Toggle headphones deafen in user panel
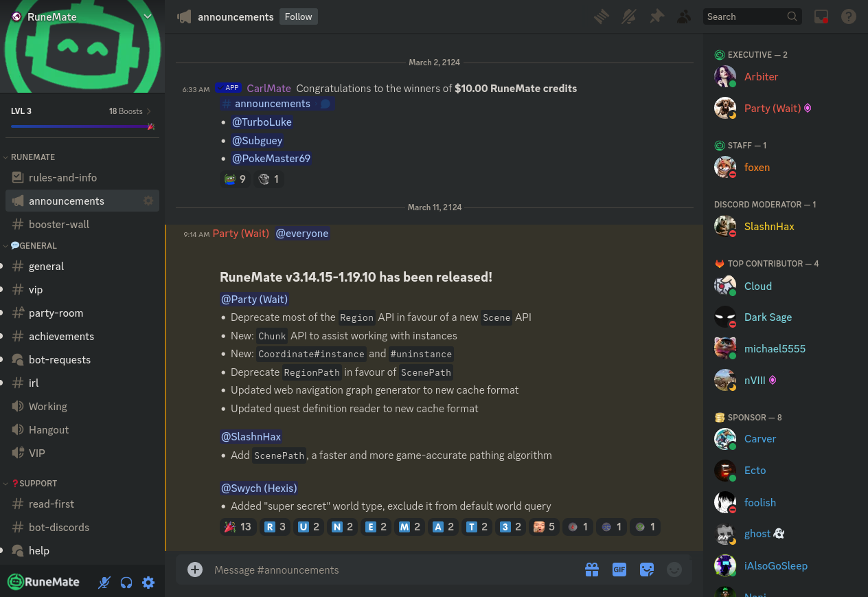This screenshot has height=597, width=868. tap(126, 583)
